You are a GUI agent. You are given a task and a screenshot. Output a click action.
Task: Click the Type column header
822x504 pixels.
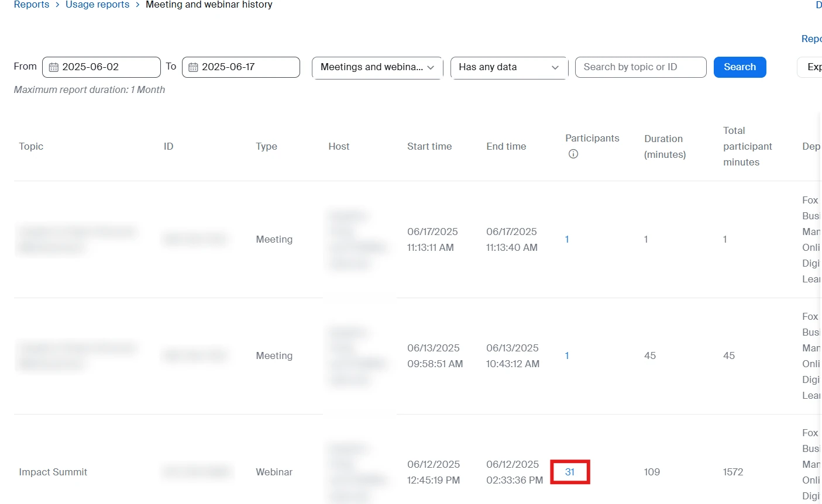tap(266, 146)
